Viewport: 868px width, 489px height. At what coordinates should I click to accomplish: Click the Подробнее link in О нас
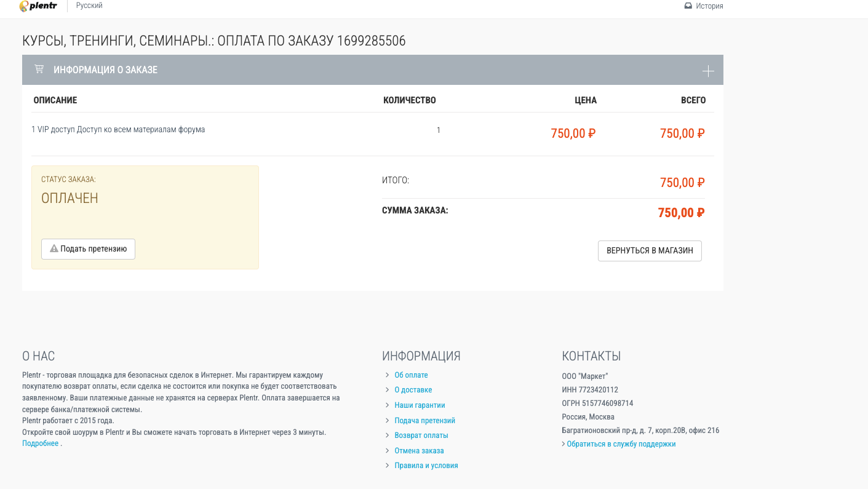point(41,443)
